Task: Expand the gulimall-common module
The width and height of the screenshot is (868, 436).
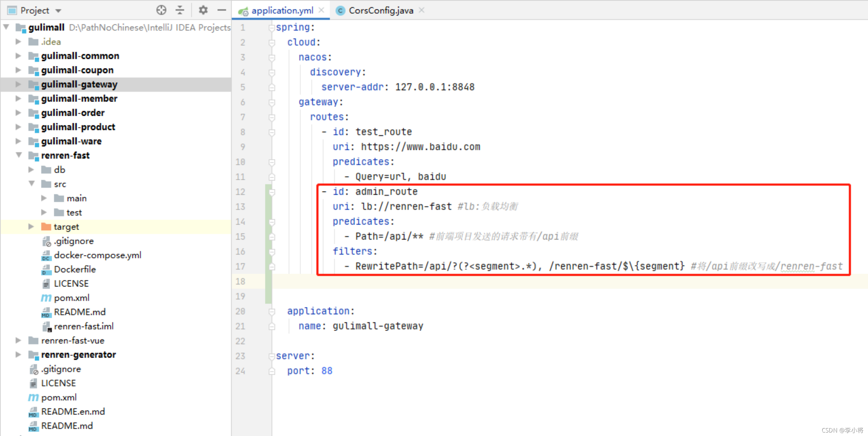Action: click(x=19, y=56)
